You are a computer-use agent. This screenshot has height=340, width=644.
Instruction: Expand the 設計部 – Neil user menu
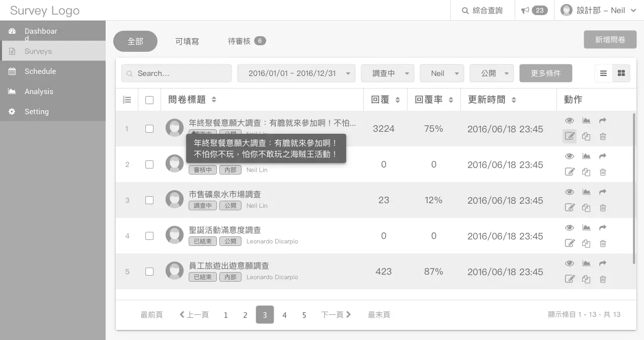point(599,10)
